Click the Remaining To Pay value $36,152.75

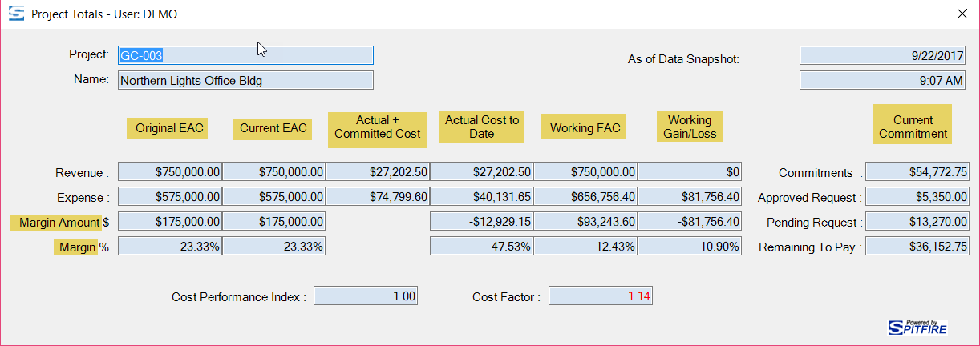(x=917, y=247)
